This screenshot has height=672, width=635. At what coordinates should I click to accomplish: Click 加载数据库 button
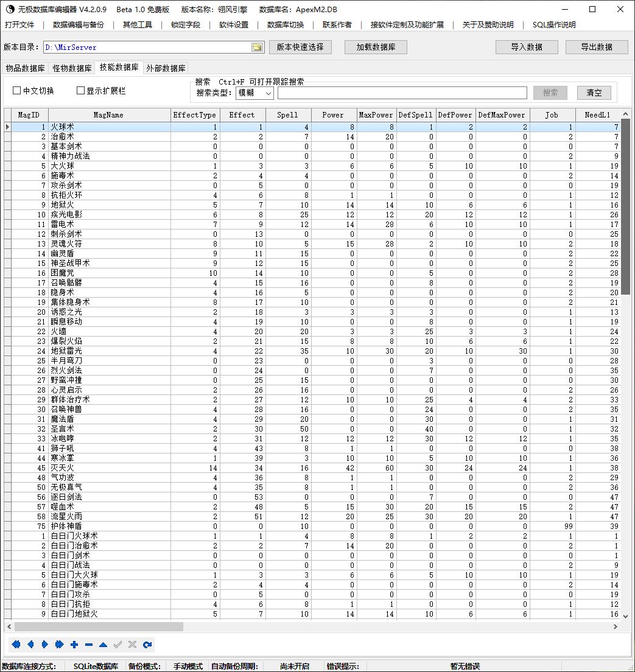(x=376, y=47)
